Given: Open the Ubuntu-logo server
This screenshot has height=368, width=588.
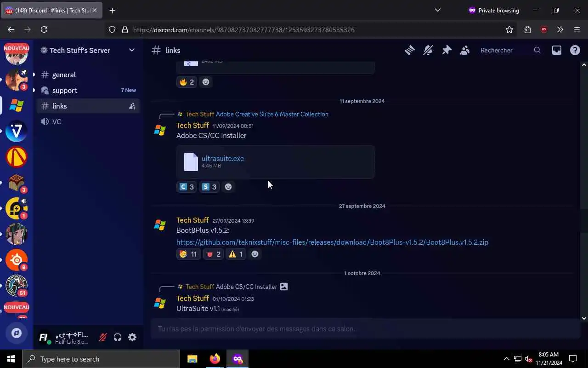Looking at the screenshot, I should 17,260.
